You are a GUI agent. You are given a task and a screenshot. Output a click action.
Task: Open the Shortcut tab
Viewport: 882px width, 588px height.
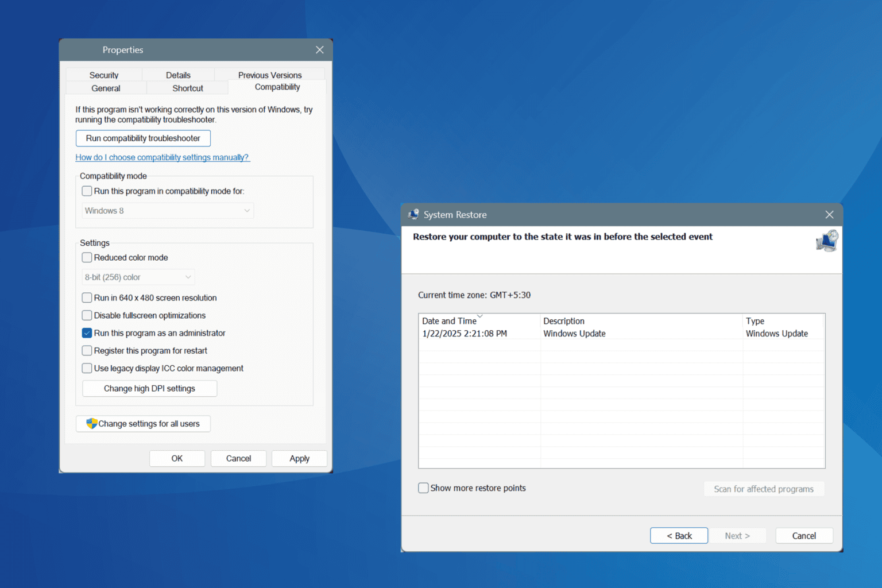click(x=188, y=88)
